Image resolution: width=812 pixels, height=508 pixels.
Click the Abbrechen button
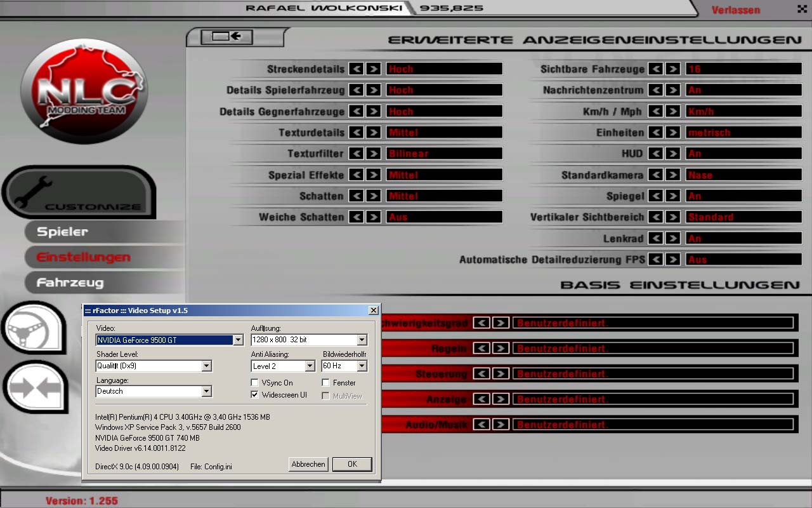(x=308, y=464)
